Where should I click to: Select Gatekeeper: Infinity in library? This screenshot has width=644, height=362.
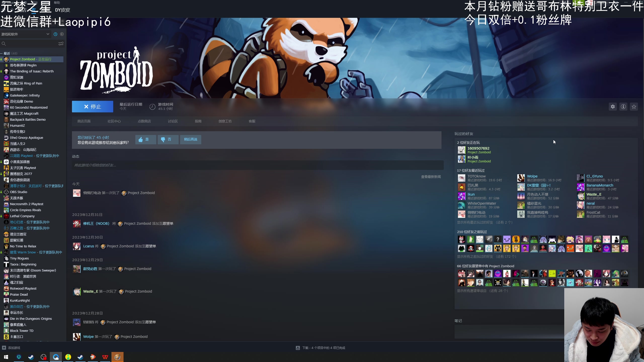pos(32,96)
